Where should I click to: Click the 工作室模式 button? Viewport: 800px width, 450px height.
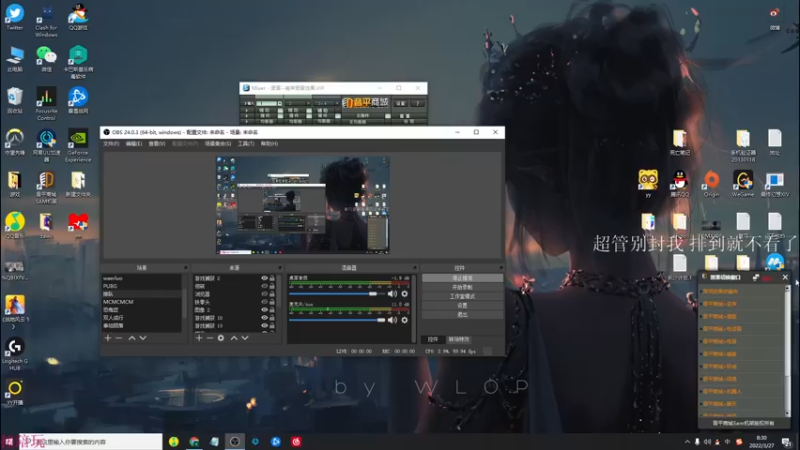tap(462, 296)
